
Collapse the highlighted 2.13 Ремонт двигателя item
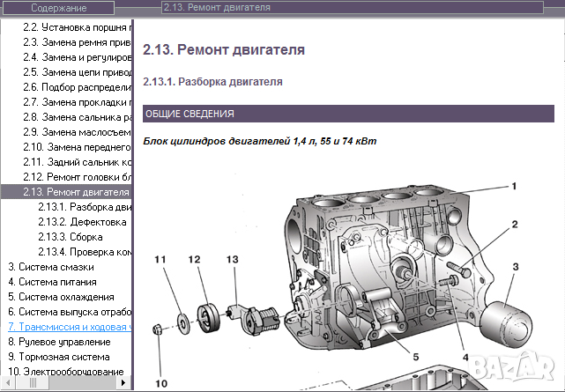[x=76, y=192]
